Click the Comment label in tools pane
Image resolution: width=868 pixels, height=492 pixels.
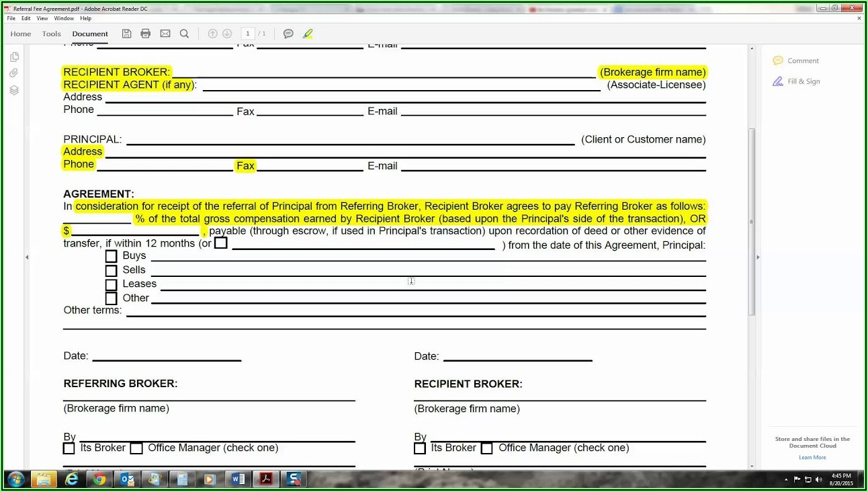point(804,60)
